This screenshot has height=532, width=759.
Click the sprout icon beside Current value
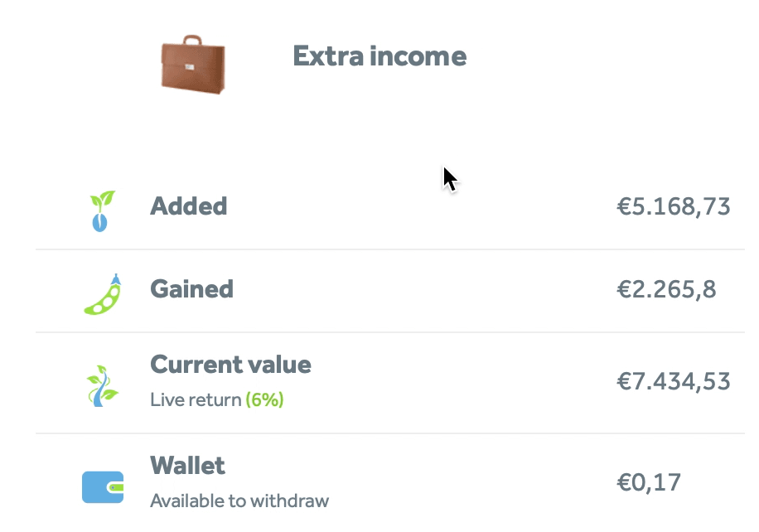pyautogui.click(x=103, y=385)
